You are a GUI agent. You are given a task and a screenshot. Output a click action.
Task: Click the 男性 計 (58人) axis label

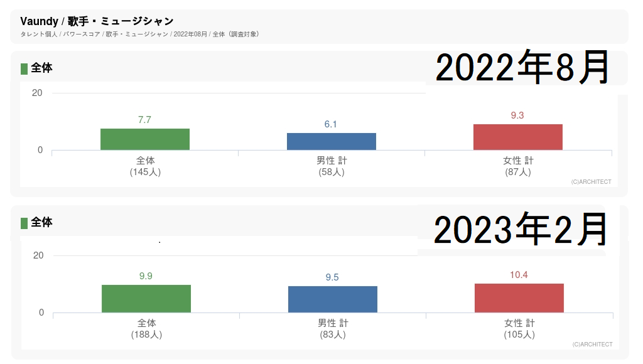coord(331,166)
